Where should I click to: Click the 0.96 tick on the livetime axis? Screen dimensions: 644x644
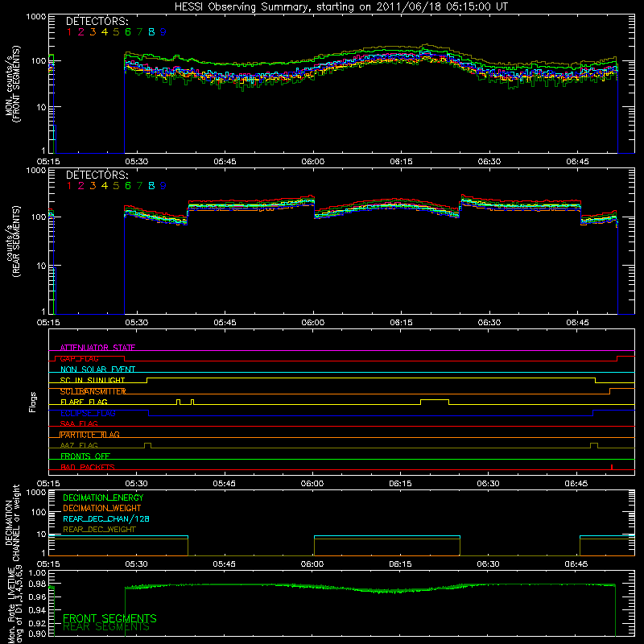click(39, 597)
